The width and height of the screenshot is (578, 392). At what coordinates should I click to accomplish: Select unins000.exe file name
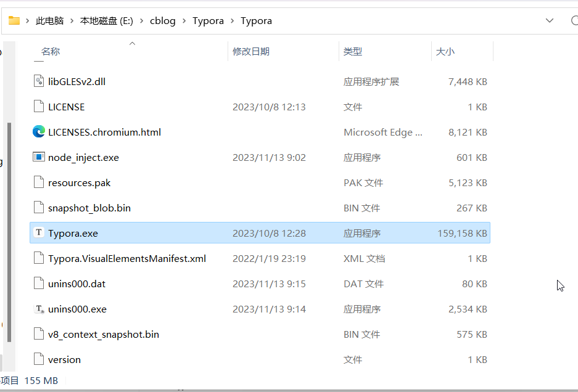tap(77, 309)
